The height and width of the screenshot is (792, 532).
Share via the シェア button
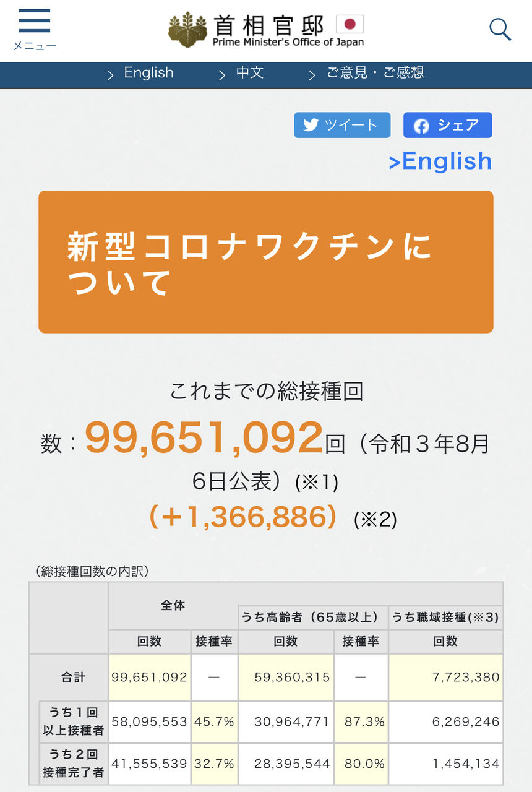click(448, 125)
